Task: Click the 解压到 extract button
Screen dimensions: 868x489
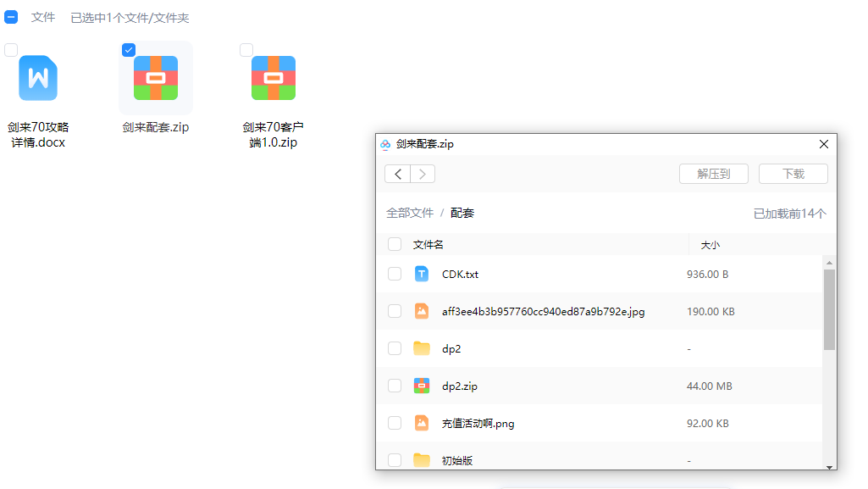Action: click(x=715, y=174)
